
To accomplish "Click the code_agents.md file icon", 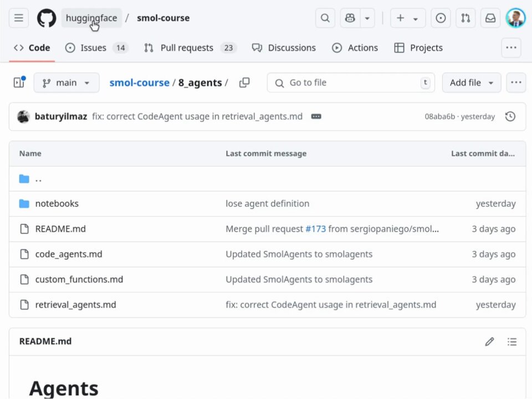I will (24, 254).
